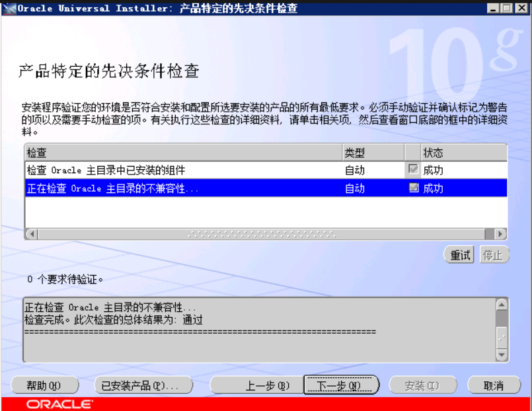Click 成功 status in highlighted row
The image size is (532, 411).
coord(434,188)
